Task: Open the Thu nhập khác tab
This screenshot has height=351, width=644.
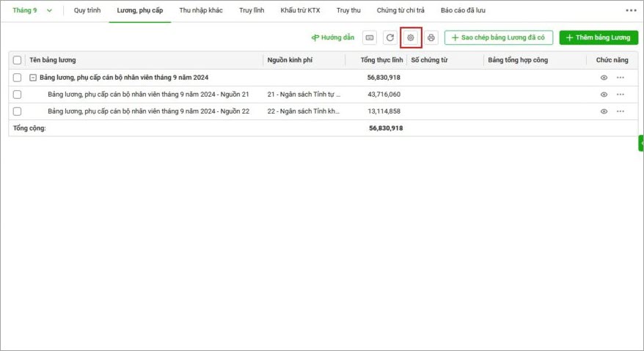Action: coord(201,10)
